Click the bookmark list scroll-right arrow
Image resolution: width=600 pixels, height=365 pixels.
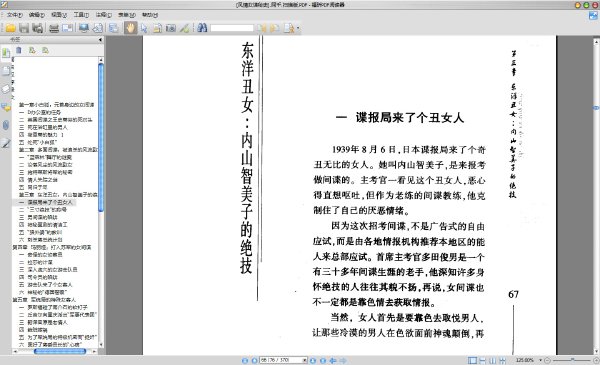point(95,351)
